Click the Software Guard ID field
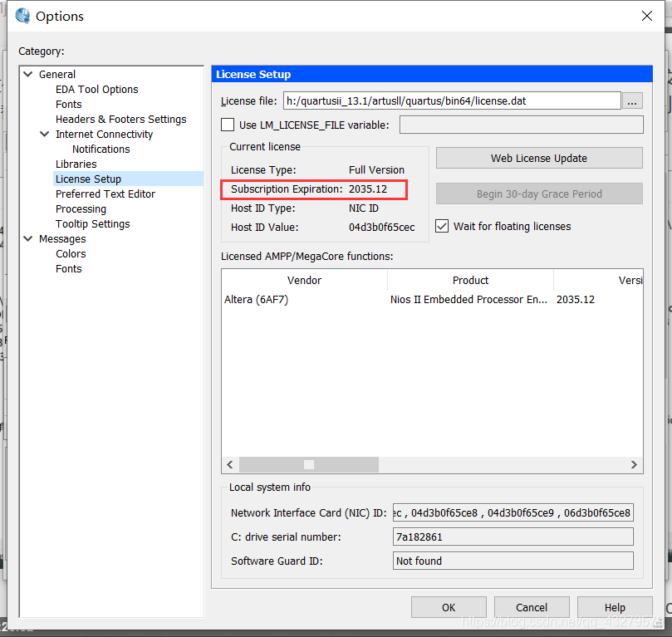Image resolution: width=672 pixels, height=637 pixels. coord(513,561)
